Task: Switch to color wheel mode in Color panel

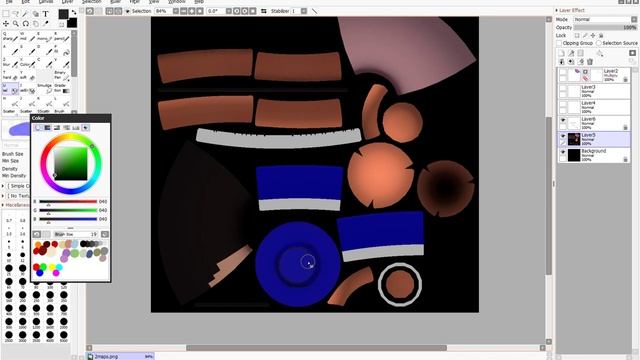Action: pyautogui.click(x=38, y=128)
